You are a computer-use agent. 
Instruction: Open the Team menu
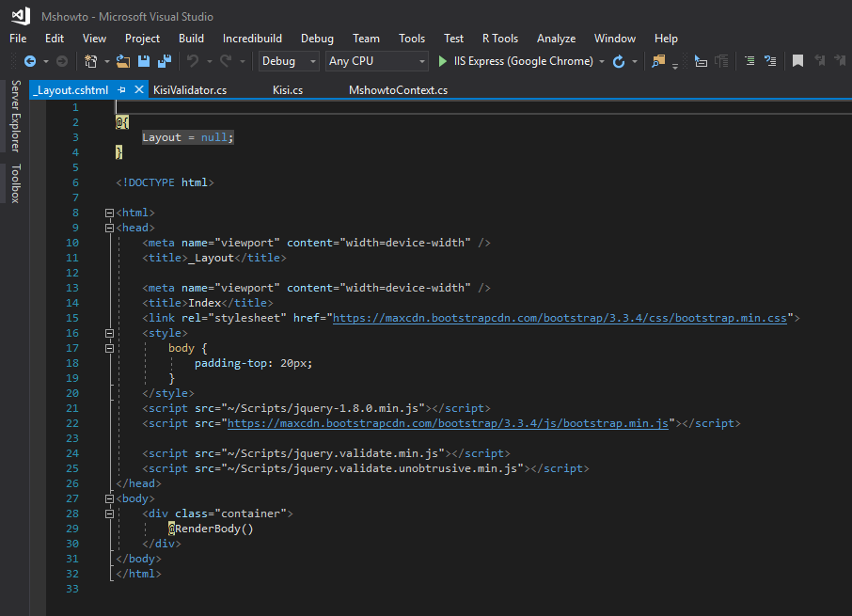point(366,39)
